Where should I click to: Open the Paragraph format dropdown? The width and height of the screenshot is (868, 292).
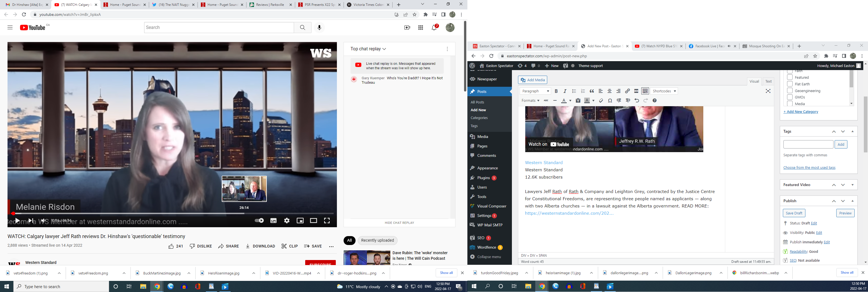click(x=536, y=91)
